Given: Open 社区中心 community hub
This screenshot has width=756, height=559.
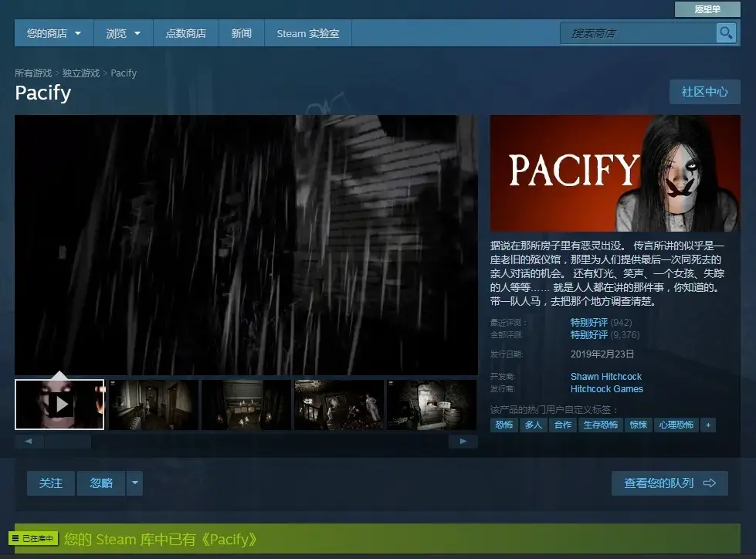Looking at the screenshot, I should (704, 92).
